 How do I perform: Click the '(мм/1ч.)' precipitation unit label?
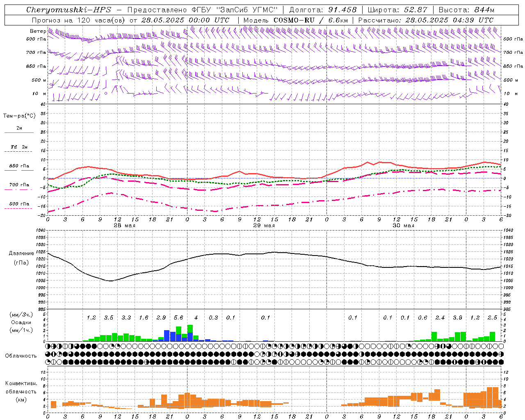point(21,330)
